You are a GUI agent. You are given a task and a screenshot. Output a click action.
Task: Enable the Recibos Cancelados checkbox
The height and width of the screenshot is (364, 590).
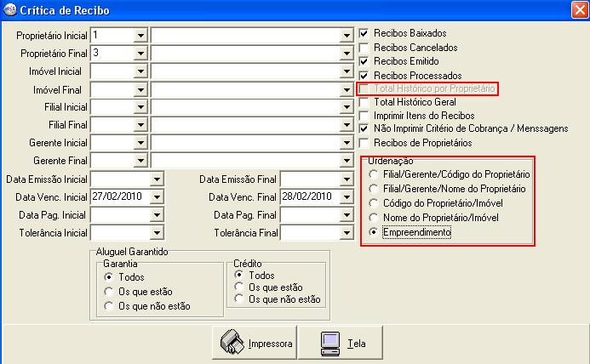(365, 48)
